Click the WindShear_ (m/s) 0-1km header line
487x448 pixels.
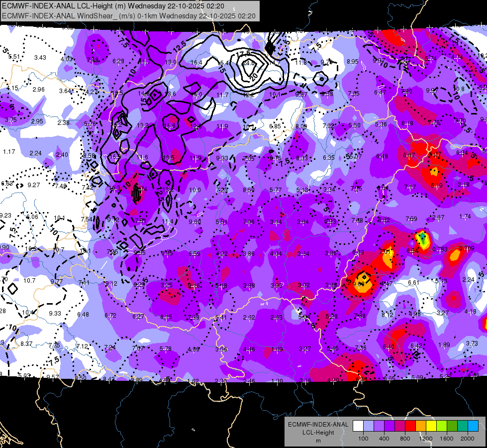(128, 16)
